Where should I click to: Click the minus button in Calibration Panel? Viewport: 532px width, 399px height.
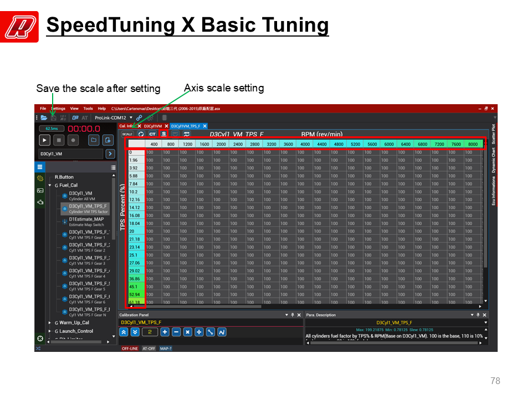(x=176, y=332)
